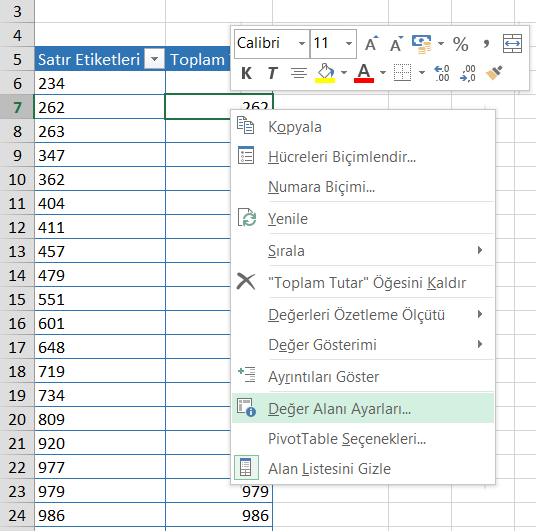The height and width of the screenshot is (531, 536).
Task: Open fill color dropdown arrow
Action: [344, 72]
